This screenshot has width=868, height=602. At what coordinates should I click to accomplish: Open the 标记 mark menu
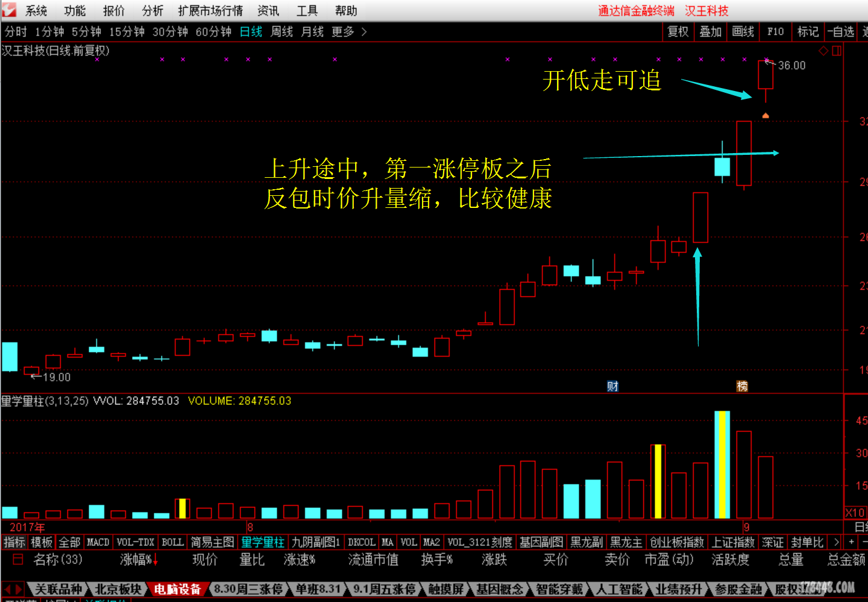(808, 32)
